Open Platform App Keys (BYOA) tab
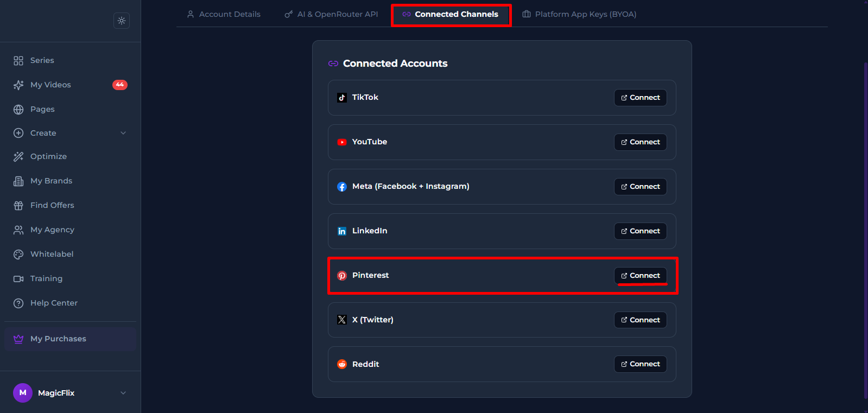Screen dimensions: 868x413 (579, 14)
